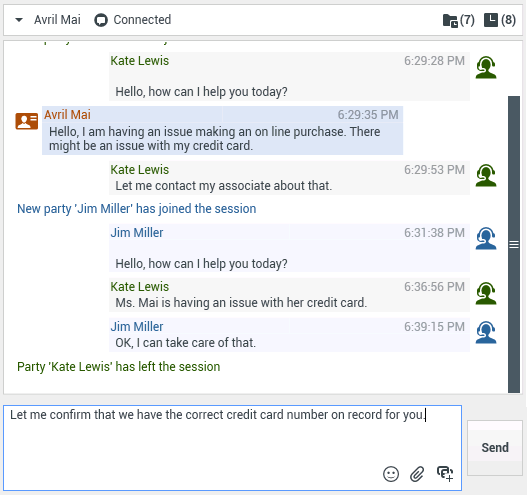The width and height of the screenshot is (527, 495).
Task: Open the Avril Mai party action dropdown arrow
Action: (x=19, y=20)
